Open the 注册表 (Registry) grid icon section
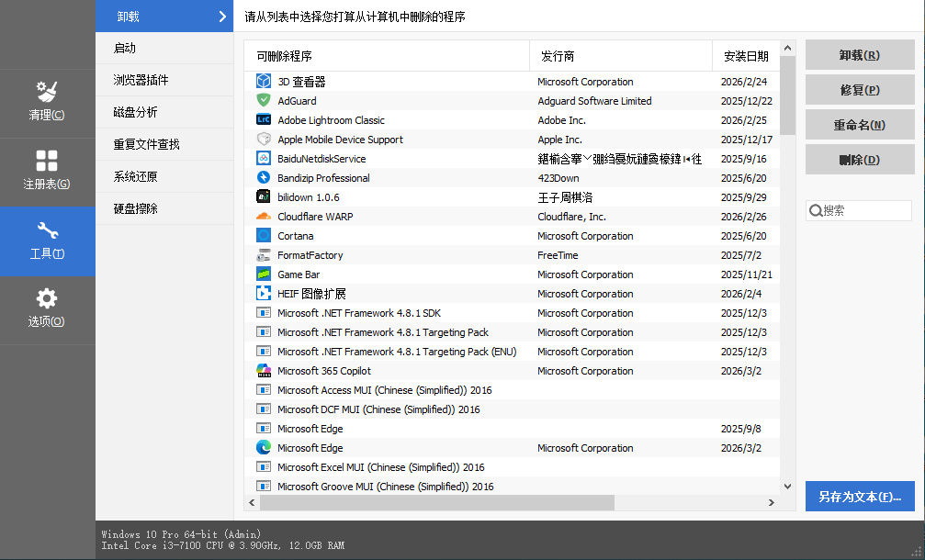 [47, 171]
